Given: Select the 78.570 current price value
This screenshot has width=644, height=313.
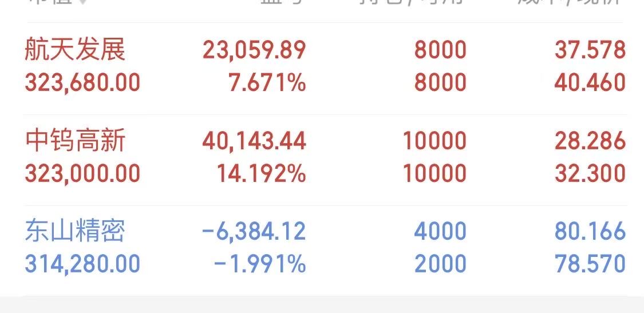Looking at the screenshot, I should [590, 264].
